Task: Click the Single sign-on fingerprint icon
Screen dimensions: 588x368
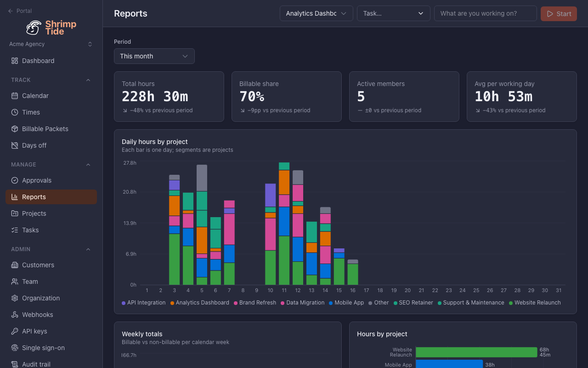Action: pyautogui.click(x=15, y=348)
